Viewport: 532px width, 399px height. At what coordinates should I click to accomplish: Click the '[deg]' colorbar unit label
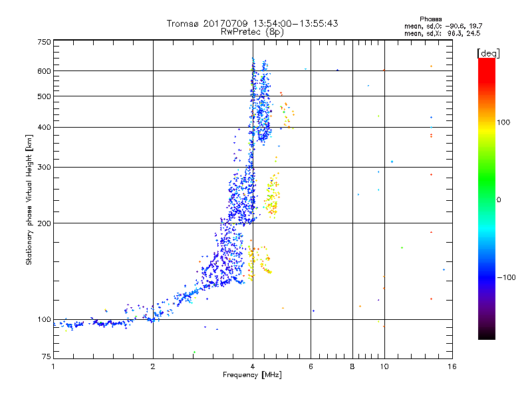coord(488,53)
